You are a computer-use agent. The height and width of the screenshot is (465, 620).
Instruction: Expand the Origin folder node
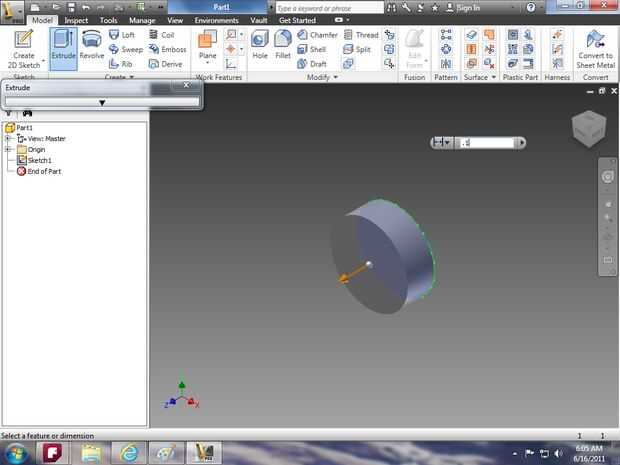pyautogui.click(x=8, y=149)
